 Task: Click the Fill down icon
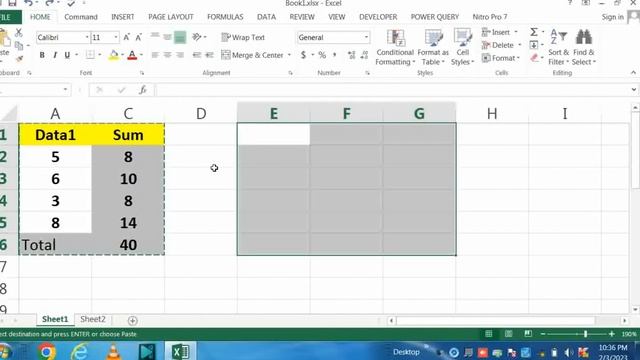click(x=533, y=45)
